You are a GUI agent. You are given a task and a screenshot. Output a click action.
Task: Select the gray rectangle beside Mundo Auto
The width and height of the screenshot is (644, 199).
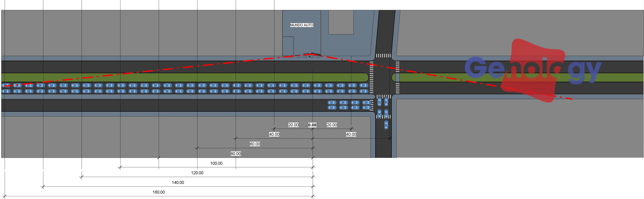pyautogui.click(x=341, y=22)
